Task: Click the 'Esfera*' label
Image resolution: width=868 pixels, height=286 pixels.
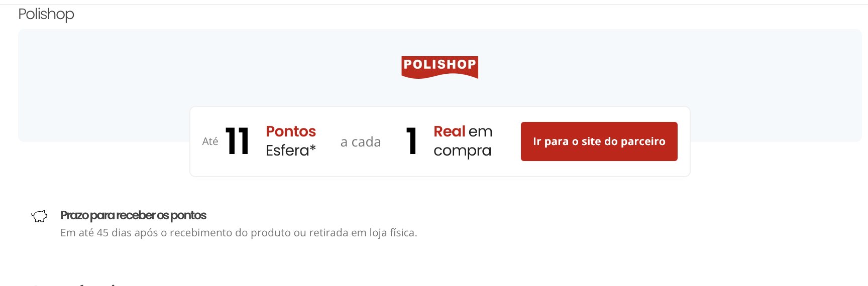Action: click(291, 151)
